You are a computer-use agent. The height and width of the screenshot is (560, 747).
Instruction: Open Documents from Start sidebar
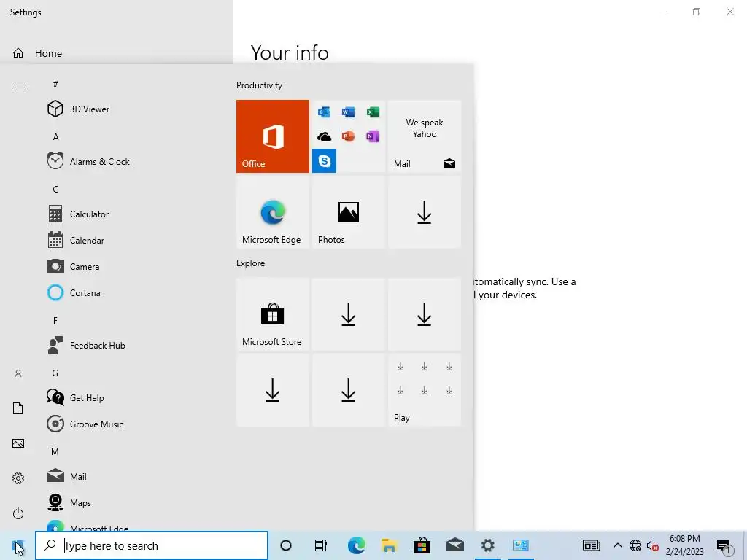tap(18, 408)
